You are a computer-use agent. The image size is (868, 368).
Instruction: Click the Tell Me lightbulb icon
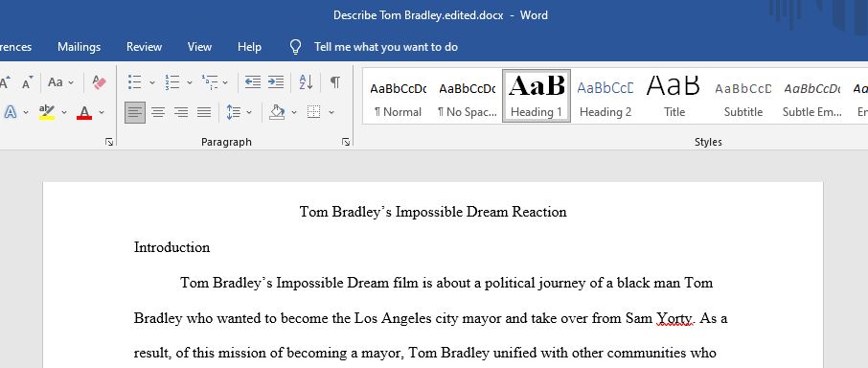coord(296,47)
